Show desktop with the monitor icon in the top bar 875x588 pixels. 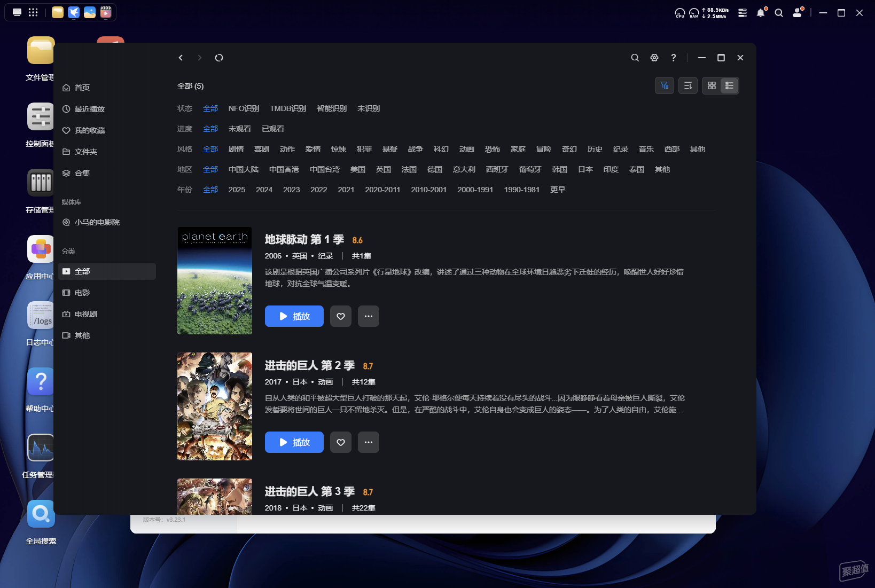click(x=17, y=12)
